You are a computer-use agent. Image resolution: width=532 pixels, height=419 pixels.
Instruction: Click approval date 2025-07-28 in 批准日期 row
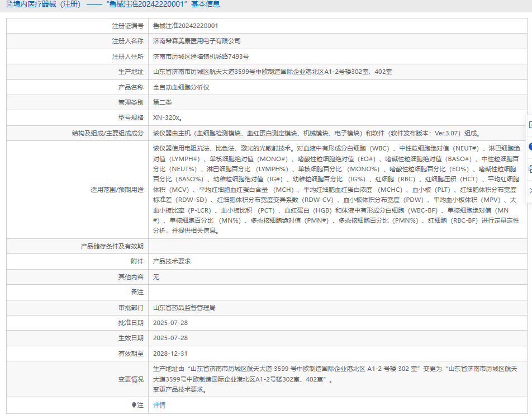pyautogui.click(x=170, y=323)
